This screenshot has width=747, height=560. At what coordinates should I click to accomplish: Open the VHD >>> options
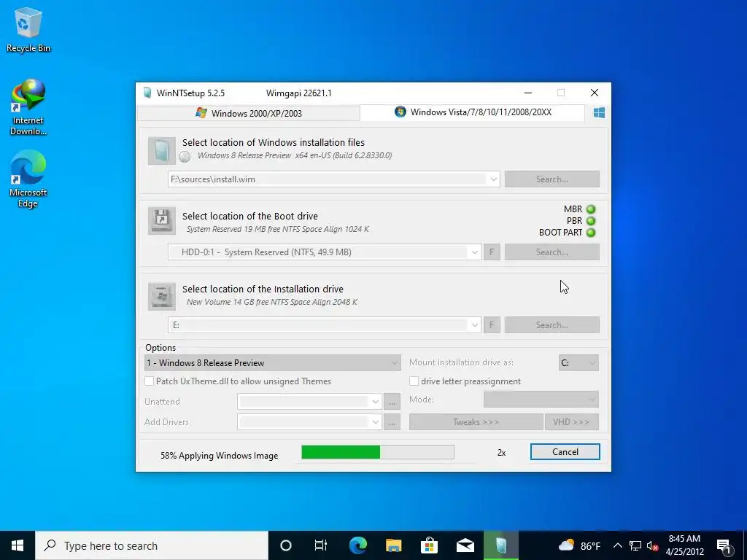(571, 422)
